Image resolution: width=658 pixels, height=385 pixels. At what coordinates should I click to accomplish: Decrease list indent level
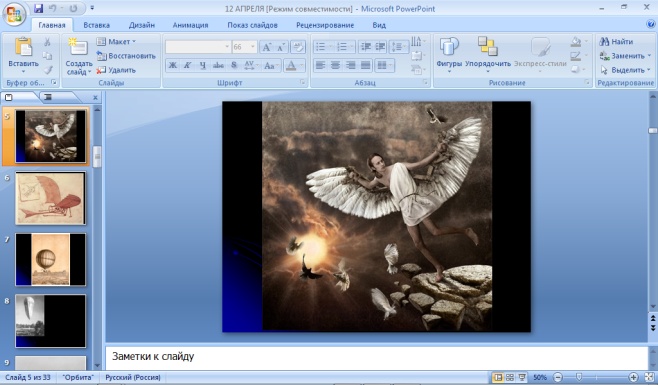click(366, 47)
